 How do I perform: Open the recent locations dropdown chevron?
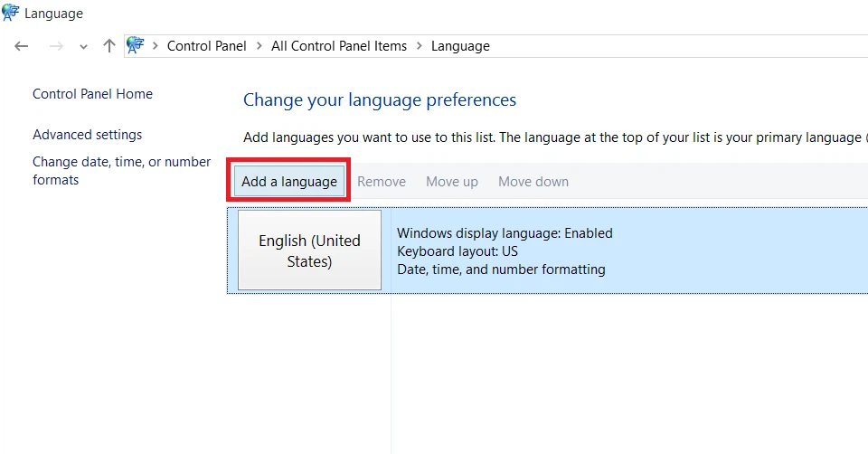(x=83, y=47)
